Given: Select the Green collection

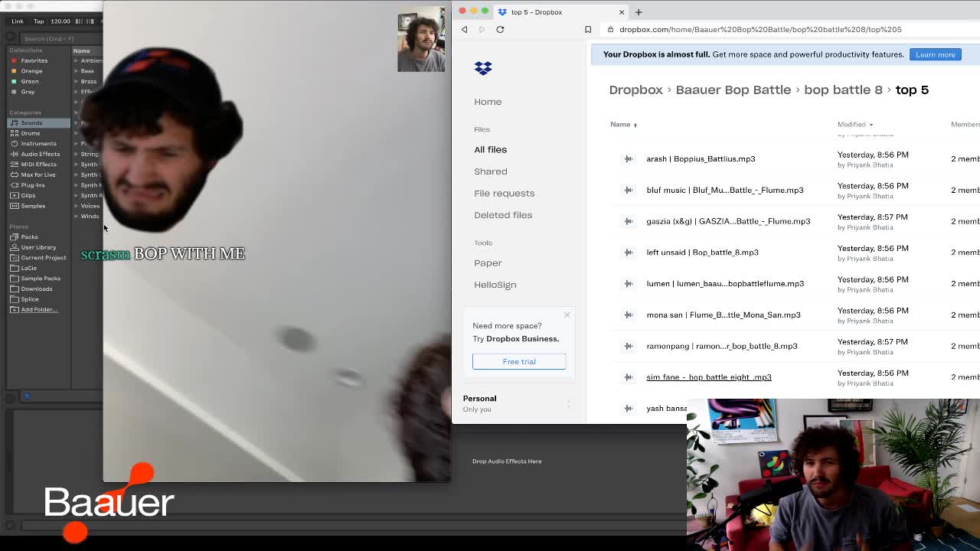Looking at the screenshot, I should [29, 81].
